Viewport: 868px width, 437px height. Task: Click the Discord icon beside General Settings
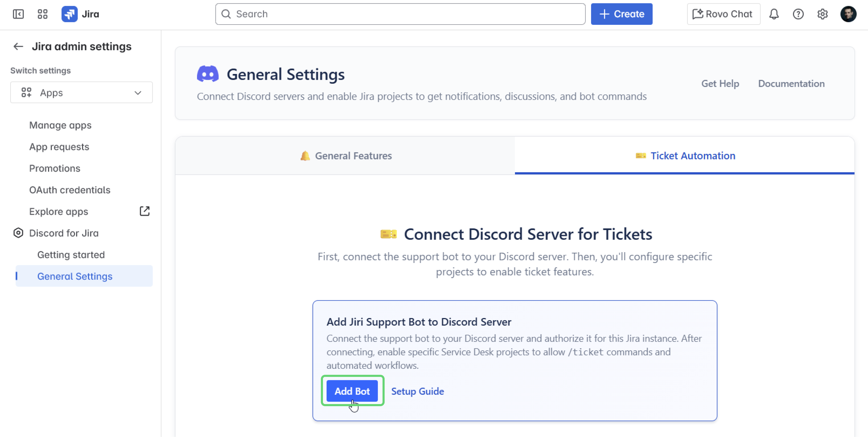207,73
